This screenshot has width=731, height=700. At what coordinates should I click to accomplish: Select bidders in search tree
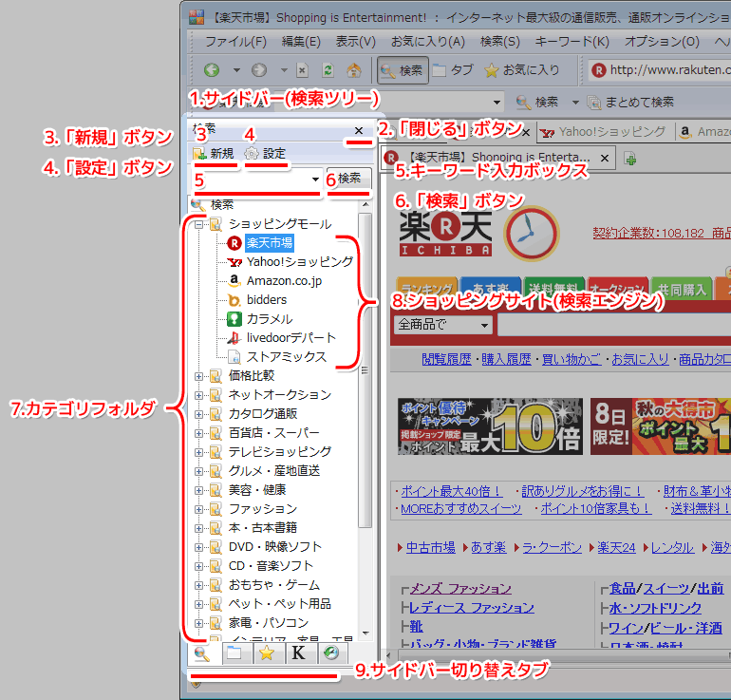pyautogui.click(x=266, y=300)
